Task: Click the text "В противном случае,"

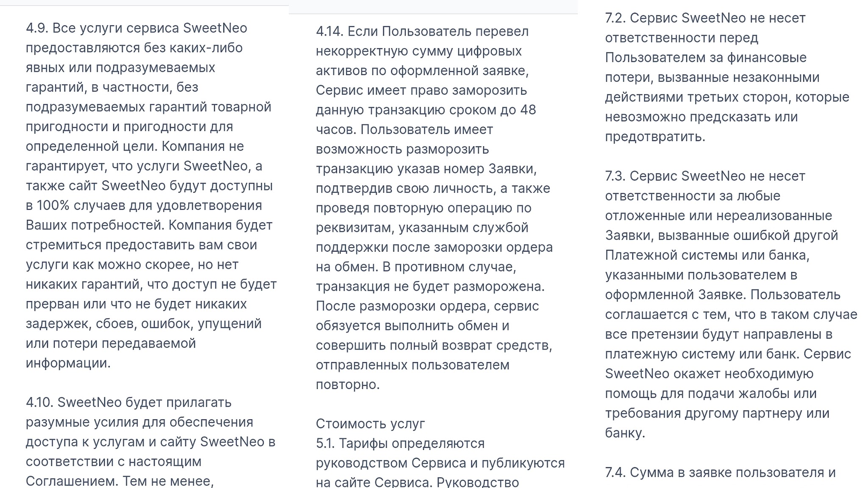Action: (x=449, y=267)
